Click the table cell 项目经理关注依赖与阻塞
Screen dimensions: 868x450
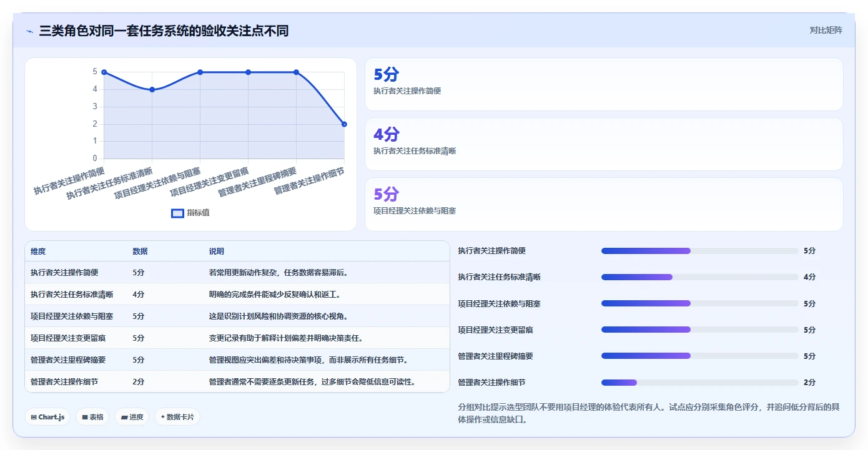[x=72, y=316]
